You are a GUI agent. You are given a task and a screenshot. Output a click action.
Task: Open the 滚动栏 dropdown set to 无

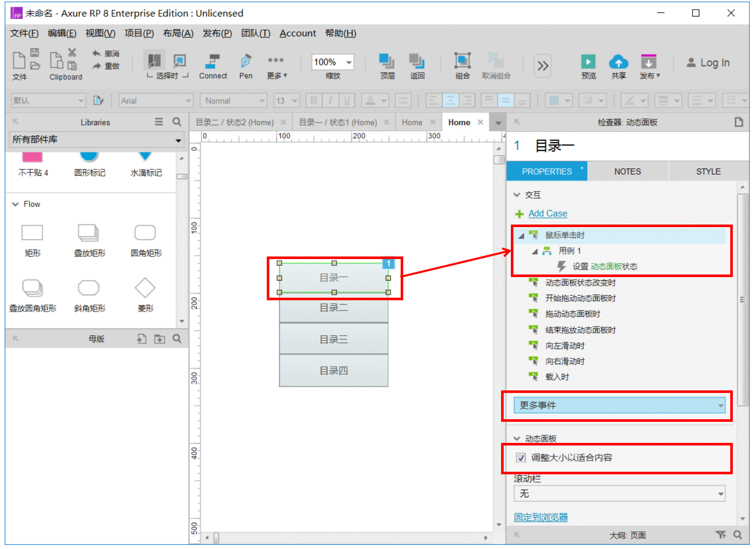click(x=620, y=494)
